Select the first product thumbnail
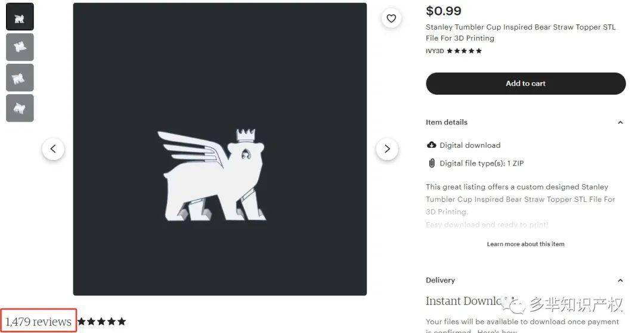This screenshot has height=333, width=644. 20,17
